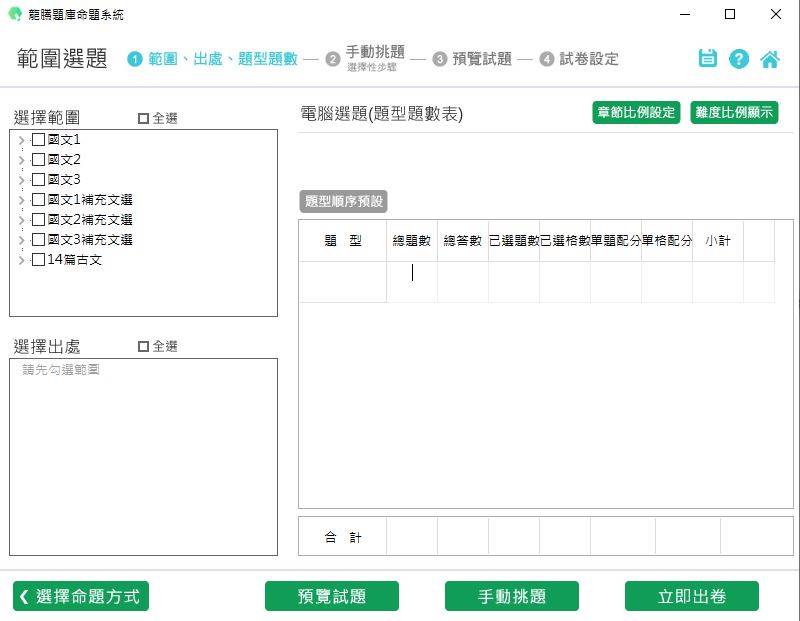This screenshot has height=621, width=800.
Task: Go back to 選擇命題方式
Action: [x=81, y=596]
